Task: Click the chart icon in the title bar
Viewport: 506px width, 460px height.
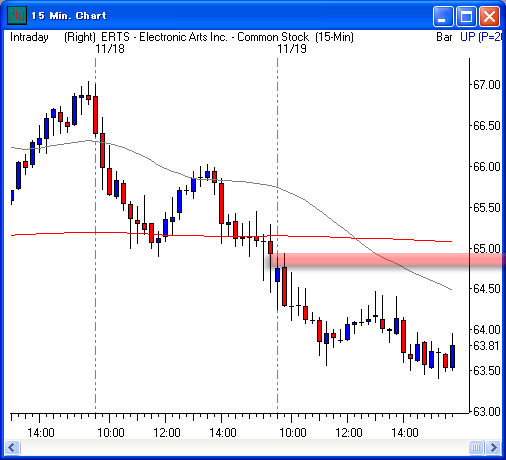Action: (x=17, y=16)
